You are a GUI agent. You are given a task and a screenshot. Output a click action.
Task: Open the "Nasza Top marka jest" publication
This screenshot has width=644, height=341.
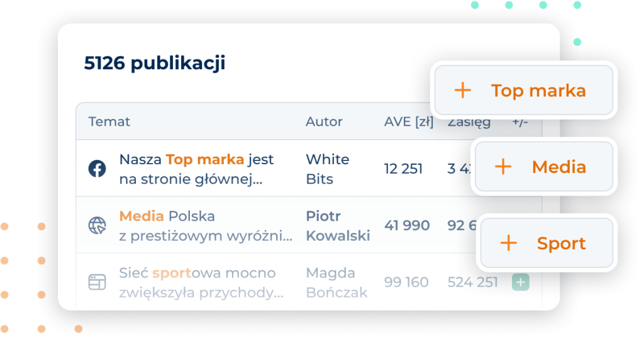point(196,169)
